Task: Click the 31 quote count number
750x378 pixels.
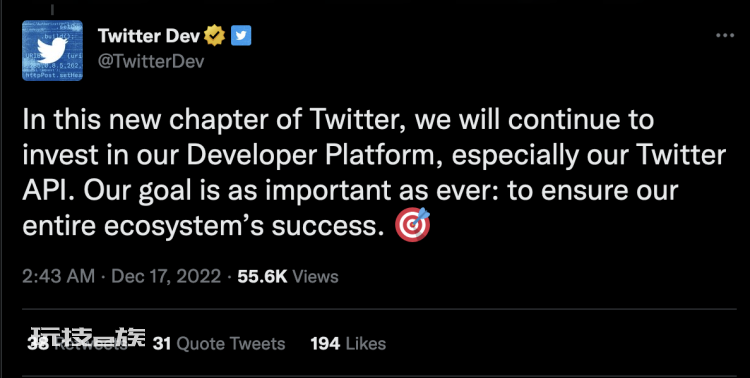Action: [162, 344]
